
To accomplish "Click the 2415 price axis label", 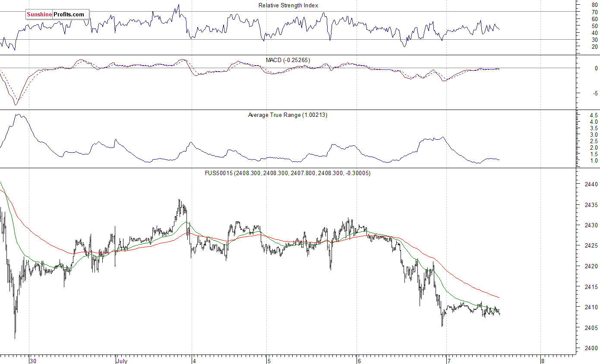I will click(591, 287).
